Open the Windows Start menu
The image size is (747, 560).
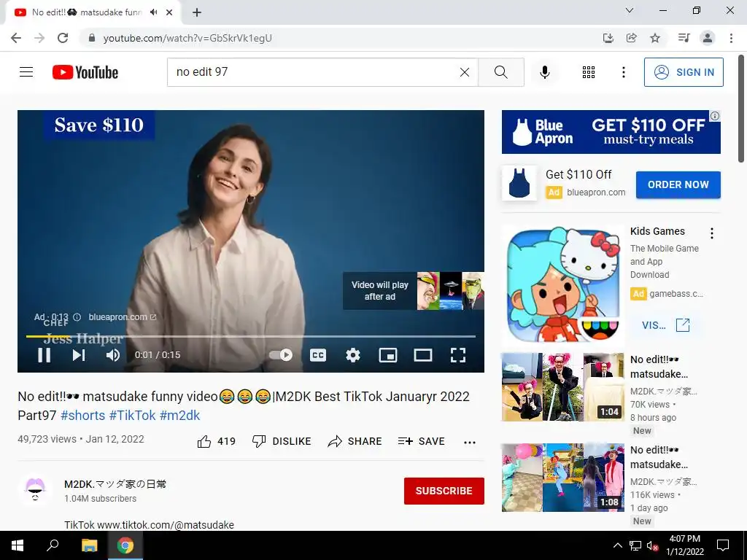click(18, 545)
